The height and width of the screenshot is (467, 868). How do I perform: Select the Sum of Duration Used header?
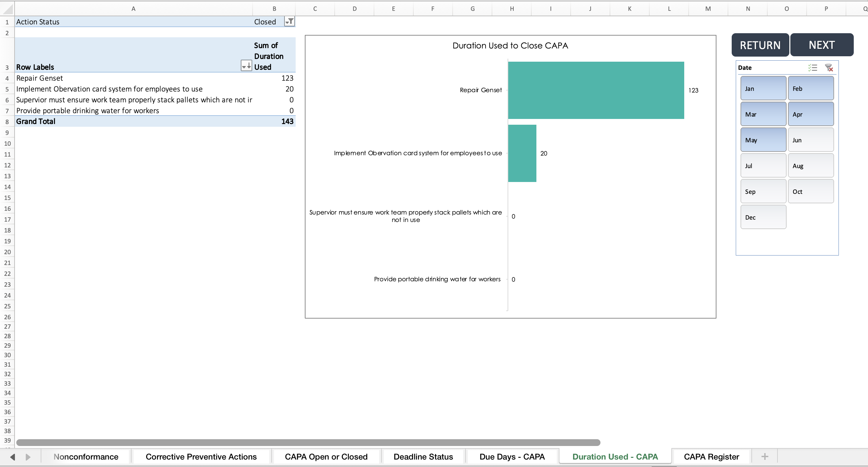(274, 55)
